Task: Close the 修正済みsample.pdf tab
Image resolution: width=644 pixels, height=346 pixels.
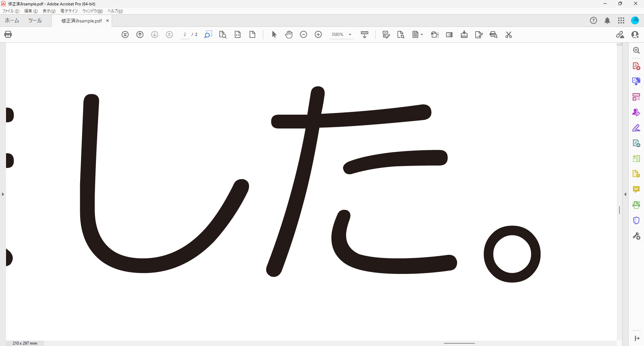Action: coord(107,21)
